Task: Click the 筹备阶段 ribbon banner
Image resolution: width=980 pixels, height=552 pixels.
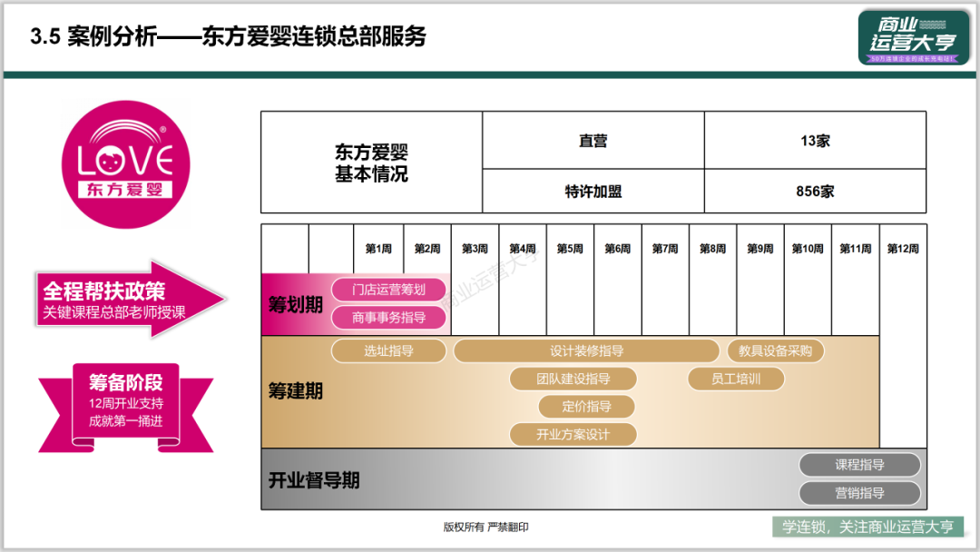Action: [x=125, y=407]
